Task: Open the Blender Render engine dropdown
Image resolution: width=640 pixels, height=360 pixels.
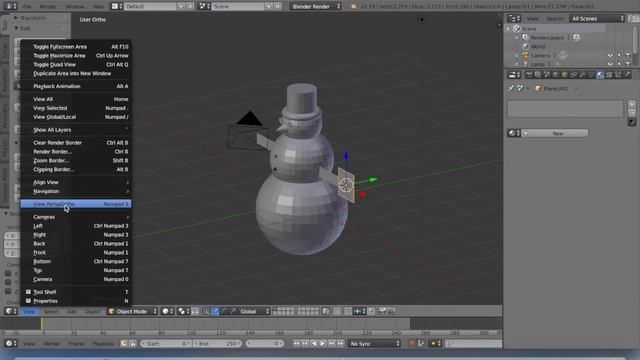Action: pos(316,7)
